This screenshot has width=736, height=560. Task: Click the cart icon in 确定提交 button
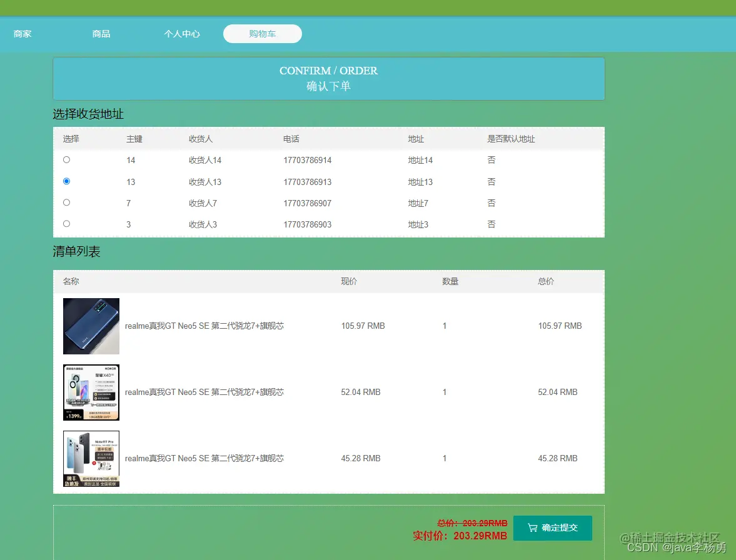coord(532,528)
